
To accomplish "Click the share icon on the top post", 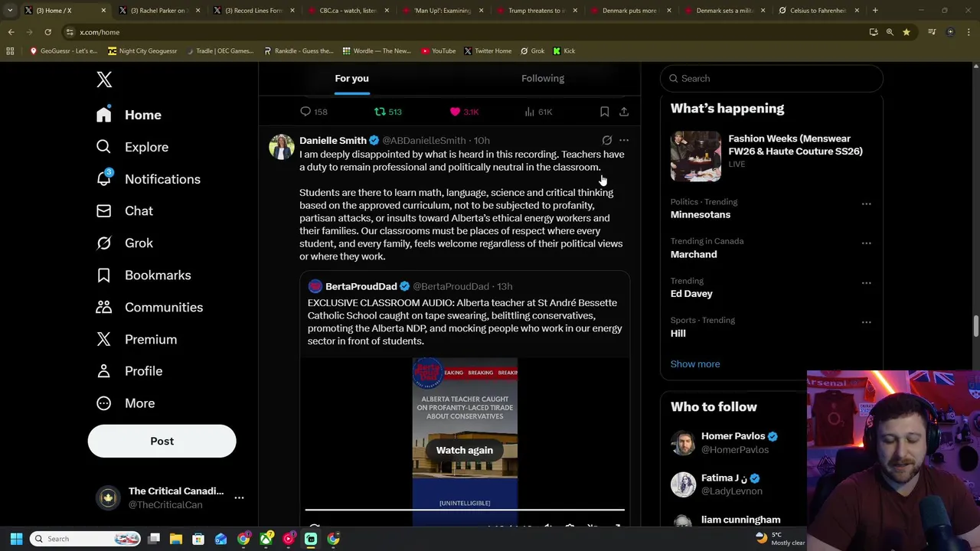I will 624,112.
